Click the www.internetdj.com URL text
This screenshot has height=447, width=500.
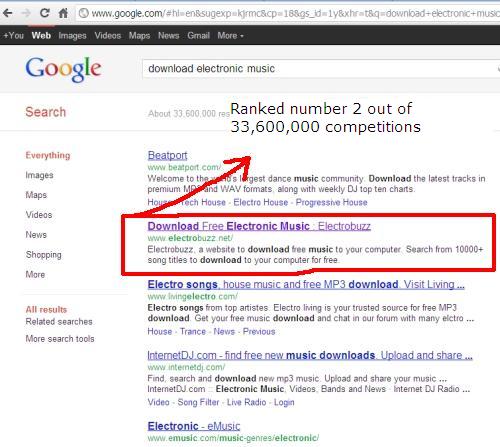point(186,367)
